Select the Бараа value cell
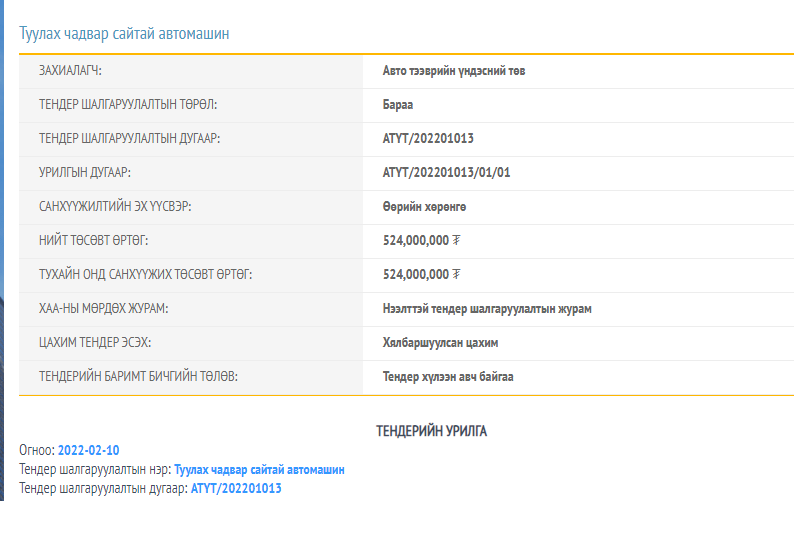The image size is (794, 556). [398, 105]
